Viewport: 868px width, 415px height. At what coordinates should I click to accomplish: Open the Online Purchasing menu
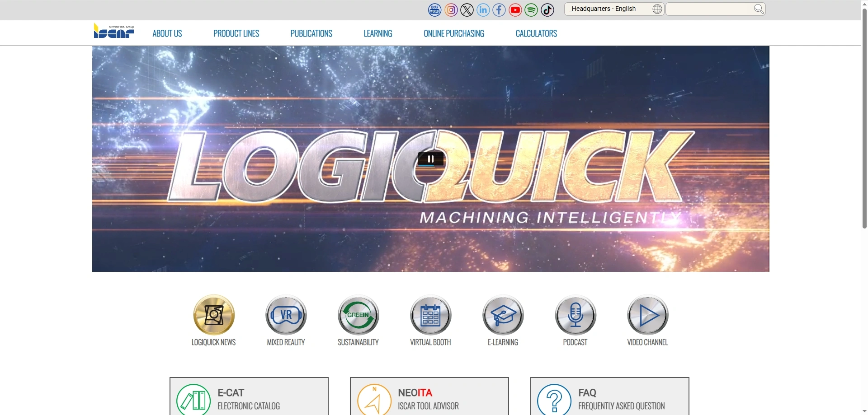click(x=454, y=33)
